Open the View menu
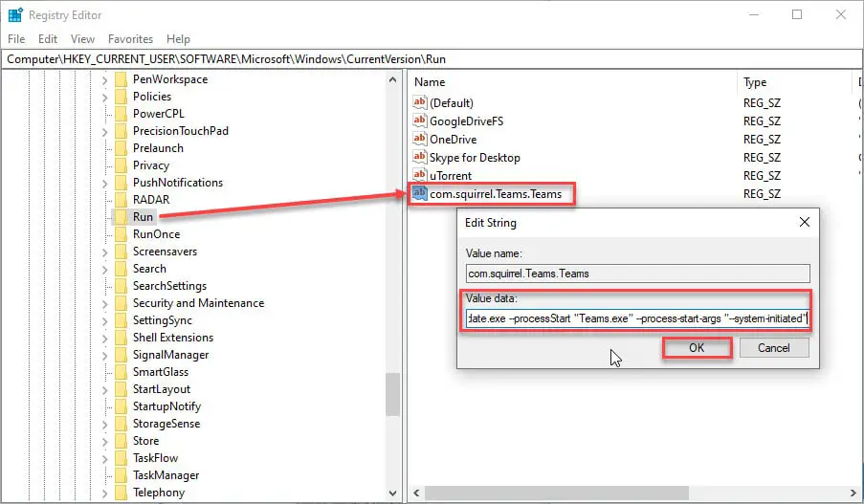Image resolution: width=864 pixels, height=504 pixels. [82, 39]
